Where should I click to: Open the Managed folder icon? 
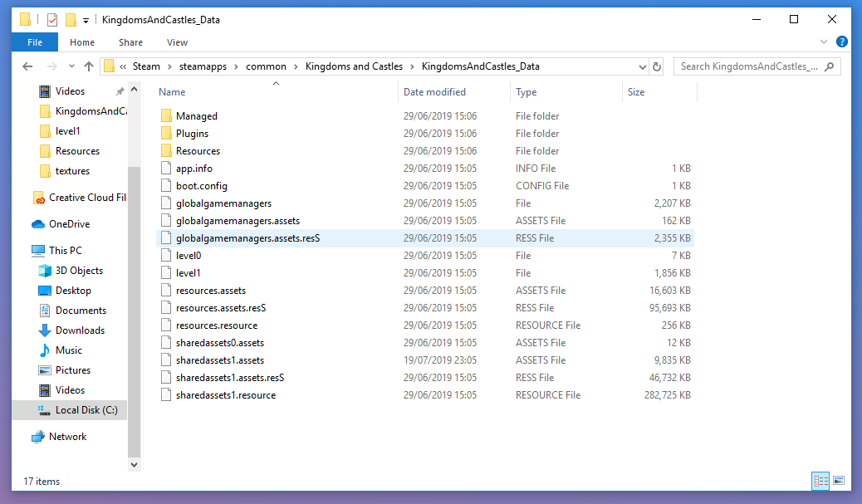coord(166,116)
